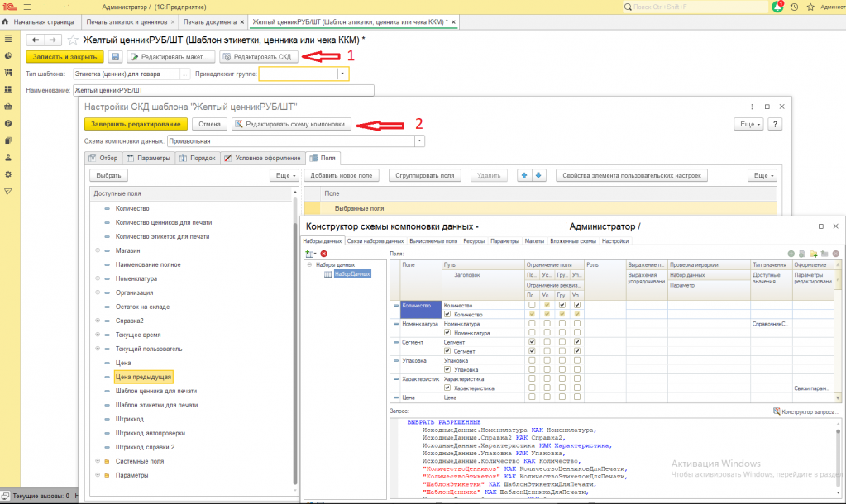
Task: Move selected field down with blue arrow
Action: 538,175
